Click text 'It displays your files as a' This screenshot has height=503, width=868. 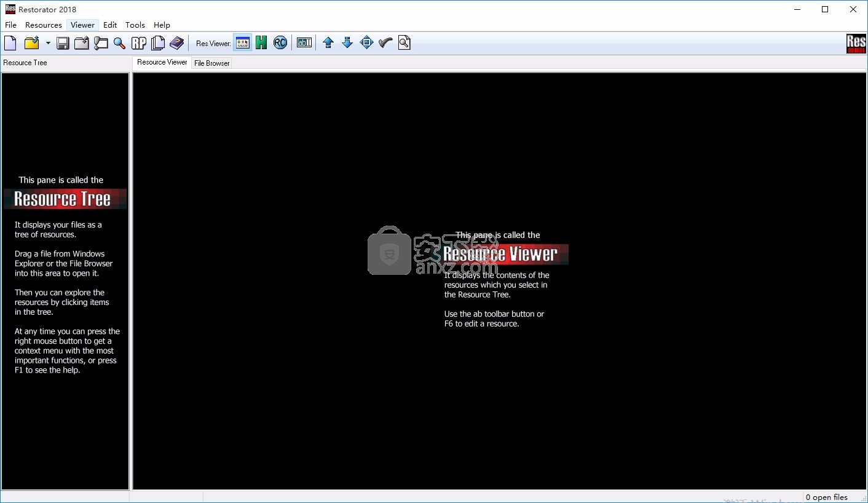click(58, 225)
